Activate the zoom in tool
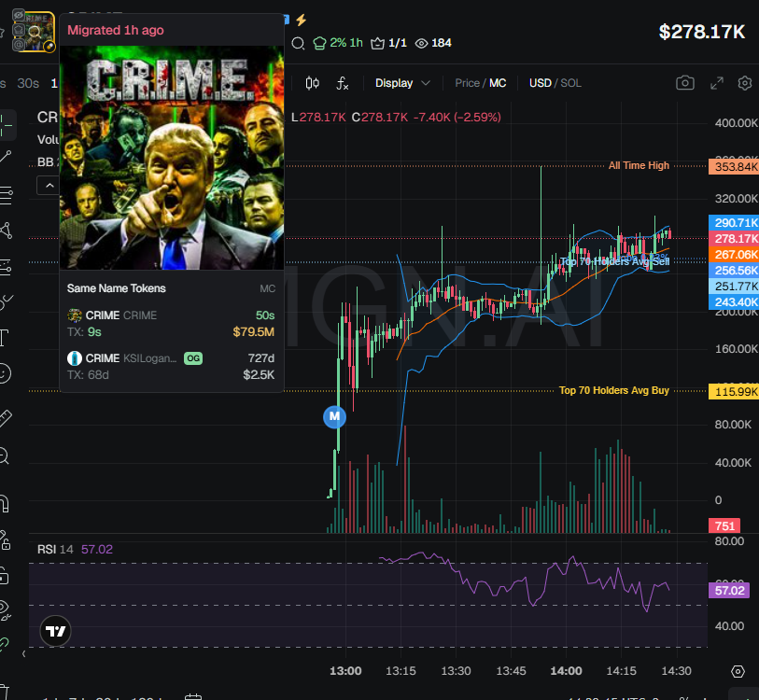This screenshot has width=759, height=700. click(5, 455)
